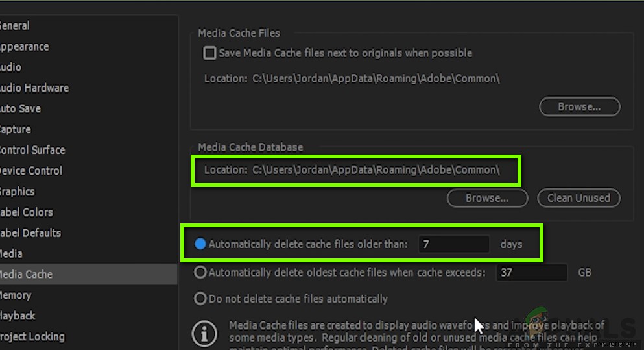Open the Appearance preferences category
Viewport: 644px width, 350px height.
click(23, 47)
